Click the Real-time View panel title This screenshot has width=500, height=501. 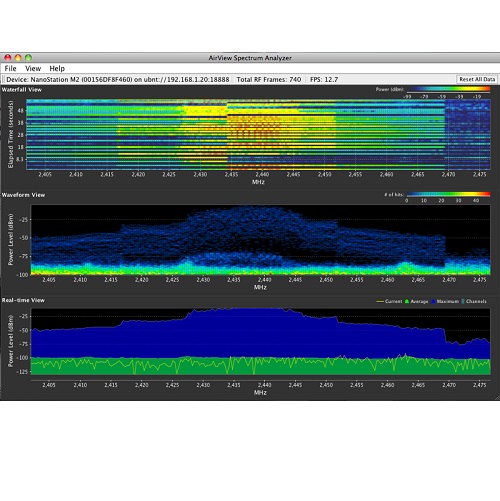[x=23, y=300]
